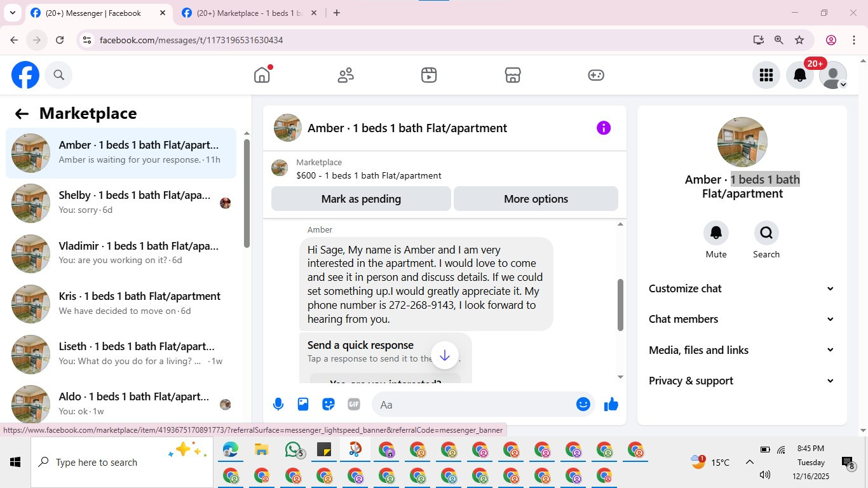Open the Video (Reels) icon
The width and height of the screenshot is (868, 488).
point(429,75)
